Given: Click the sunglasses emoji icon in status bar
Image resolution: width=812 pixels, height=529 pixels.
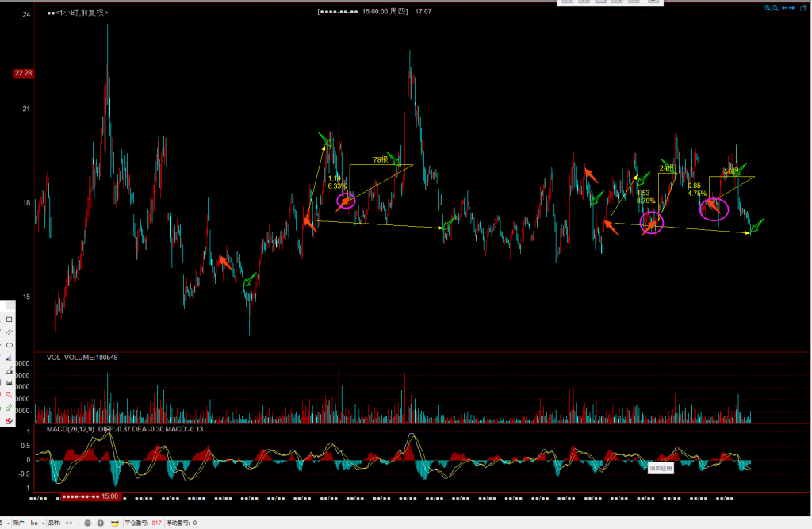Looking at the screenshot, I should tap(115, 523).
